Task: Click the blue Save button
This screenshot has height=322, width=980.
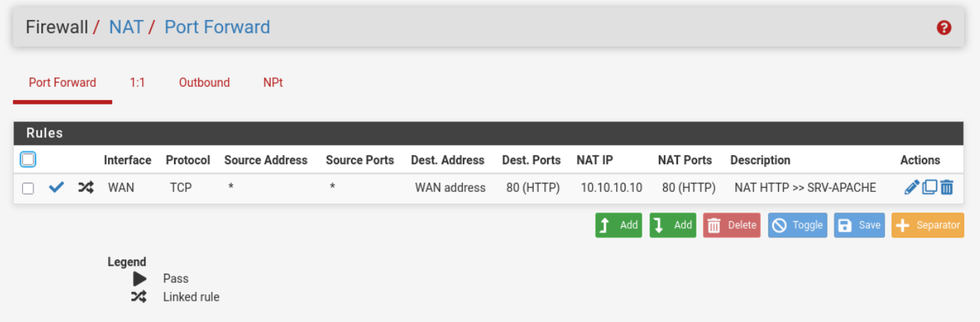Action: (859, 225)
